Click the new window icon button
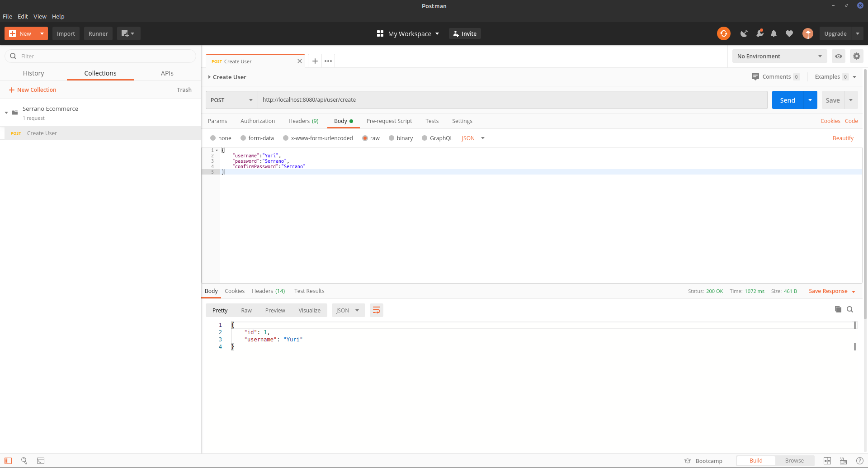This screenshot has width=868, height=468. (128, 33)
